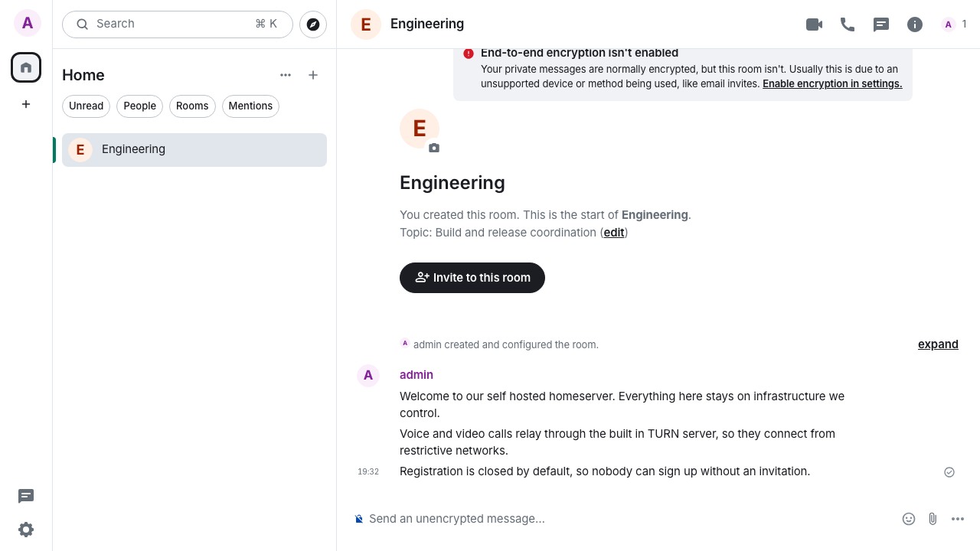Focus the Search field
Image resolution: width=980 pixels, height=551 pixels.
[178, 24]
